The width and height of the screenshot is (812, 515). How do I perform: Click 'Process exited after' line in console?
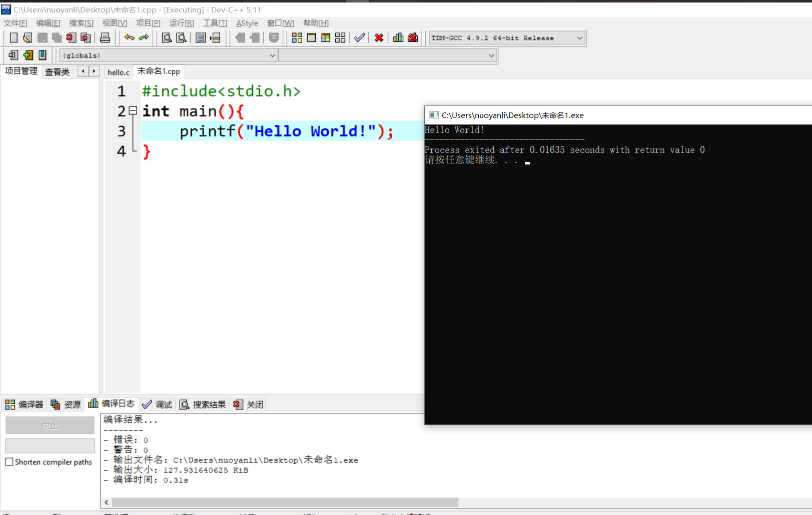pos(565,150)
